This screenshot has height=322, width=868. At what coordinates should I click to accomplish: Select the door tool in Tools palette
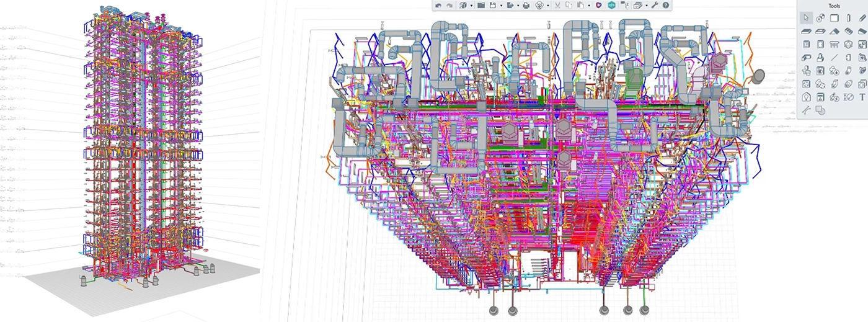click(x=820, y=44)
